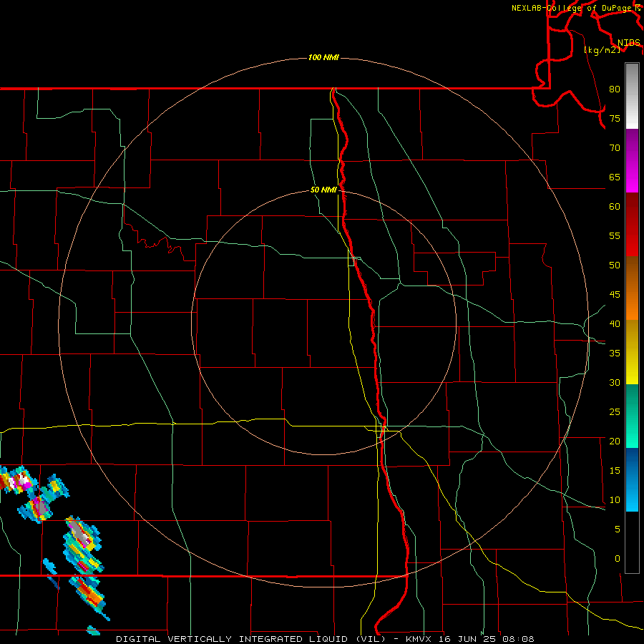Select the purple-magenta segment of the color scale
Image resolution: width=644 pixels, height=644 pixels.
click(x=632, y=160)
